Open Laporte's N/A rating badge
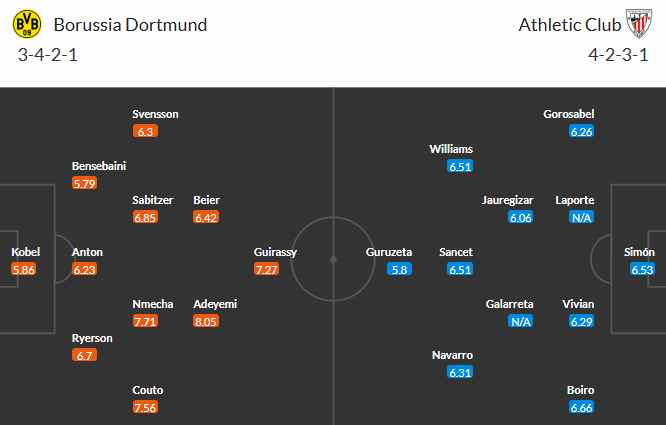 pyautogui.click(x=580, y=217)
